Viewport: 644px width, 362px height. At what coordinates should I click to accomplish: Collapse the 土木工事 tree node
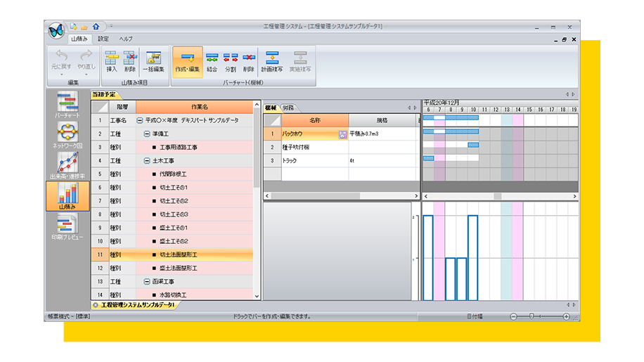[x=147, y=161]
